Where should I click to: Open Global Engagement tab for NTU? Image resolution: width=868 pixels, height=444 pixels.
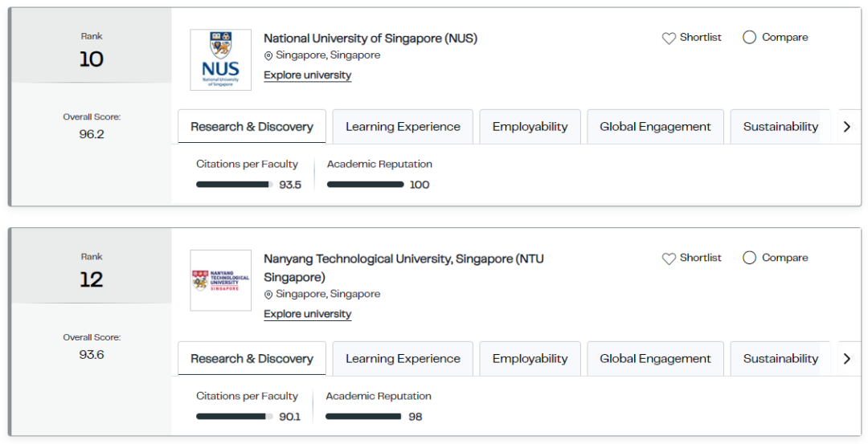pos(656,358)
